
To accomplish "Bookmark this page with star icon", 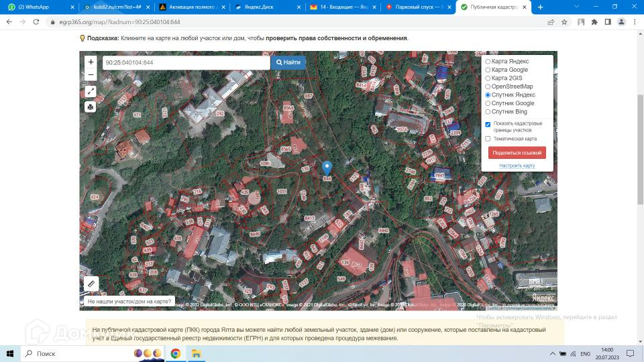I will tap(564, 21).
